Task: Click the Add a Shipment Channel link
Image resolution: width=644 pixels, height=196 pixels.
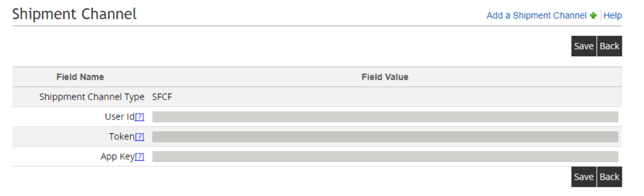Action: coord(536,16)
